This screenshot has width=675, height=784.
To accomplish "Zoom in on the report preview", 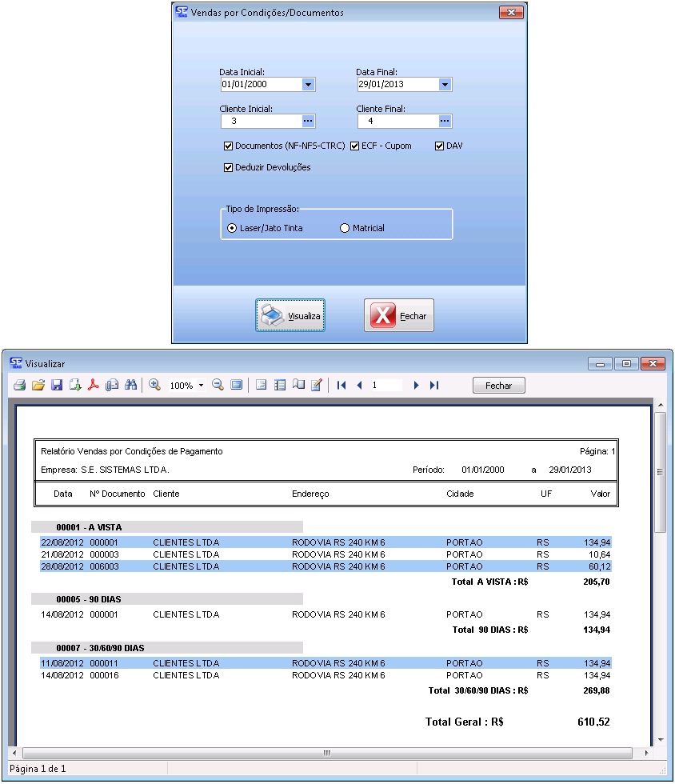I will [155, 385].
